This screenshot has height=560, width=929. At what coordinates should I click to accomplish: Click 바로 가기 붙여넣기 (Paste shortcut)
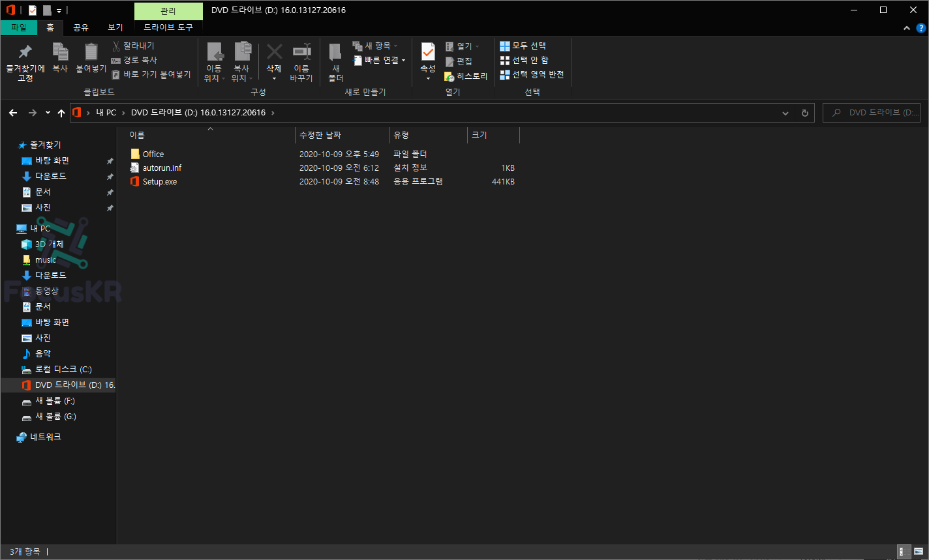coord(151,74)
